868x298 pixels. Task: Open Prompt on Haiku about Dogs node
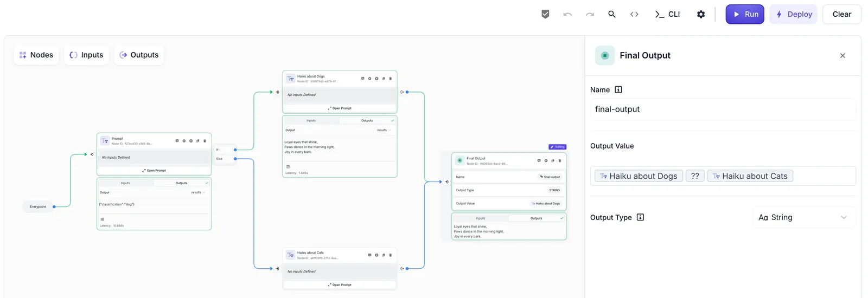(340, 108)
